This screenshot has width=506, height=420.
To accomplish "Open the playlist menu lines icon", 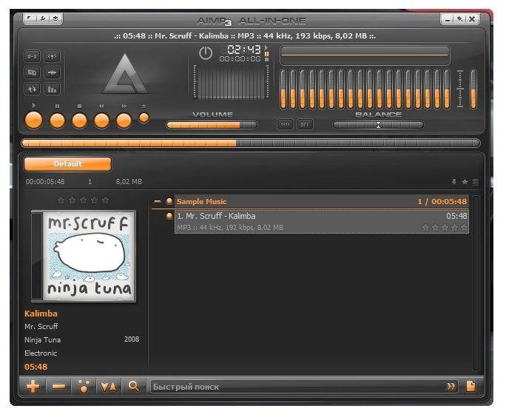I will (x=476, y=182).
